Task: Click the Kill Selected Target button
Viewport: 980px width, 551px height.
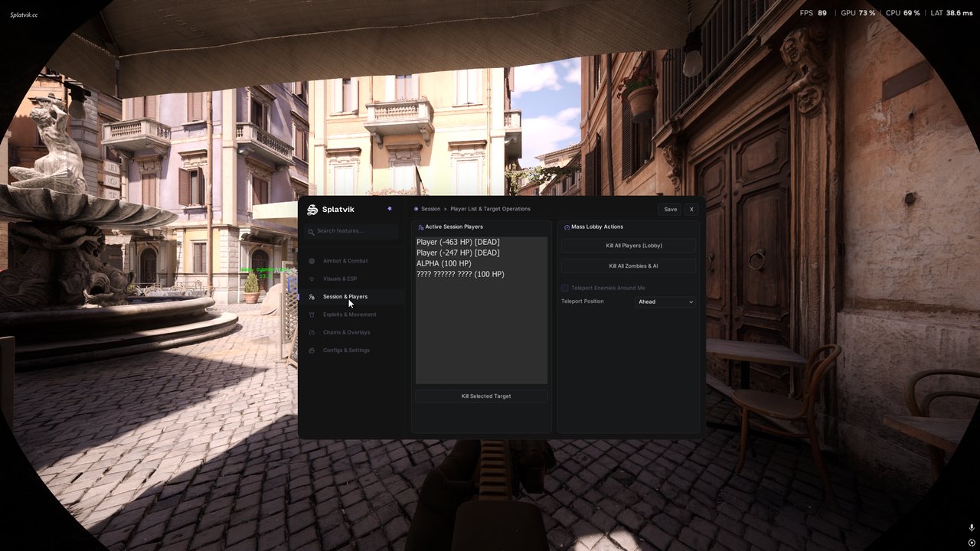Action: pyautogui.click(x=482, y=396)
